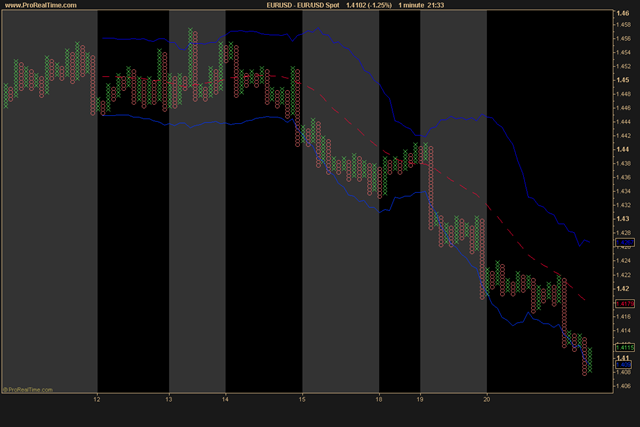640x427 pixels.
Task: Click the date 13 on the time axis
Action: coord(169,400)
